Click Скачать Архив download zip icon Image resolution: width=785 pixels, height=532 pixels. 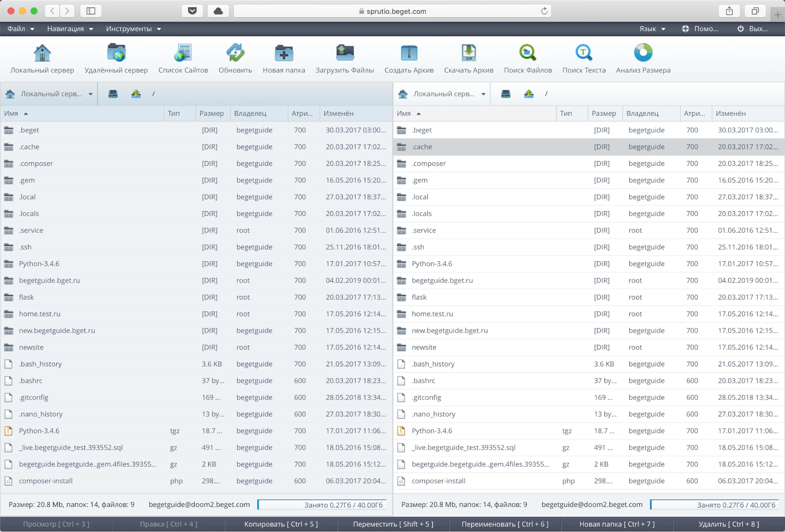[x=468, y=53]
